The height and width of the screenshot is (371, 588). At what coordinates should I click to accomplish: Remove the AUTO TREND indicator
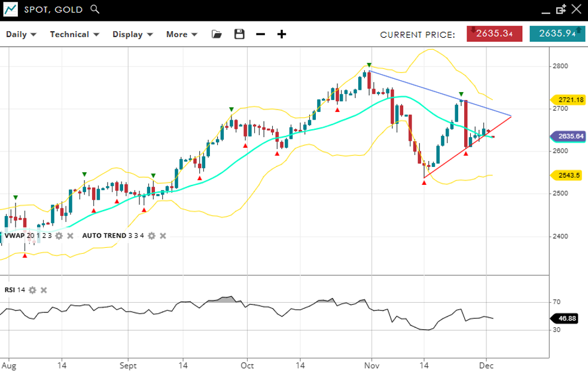point(163,236)
